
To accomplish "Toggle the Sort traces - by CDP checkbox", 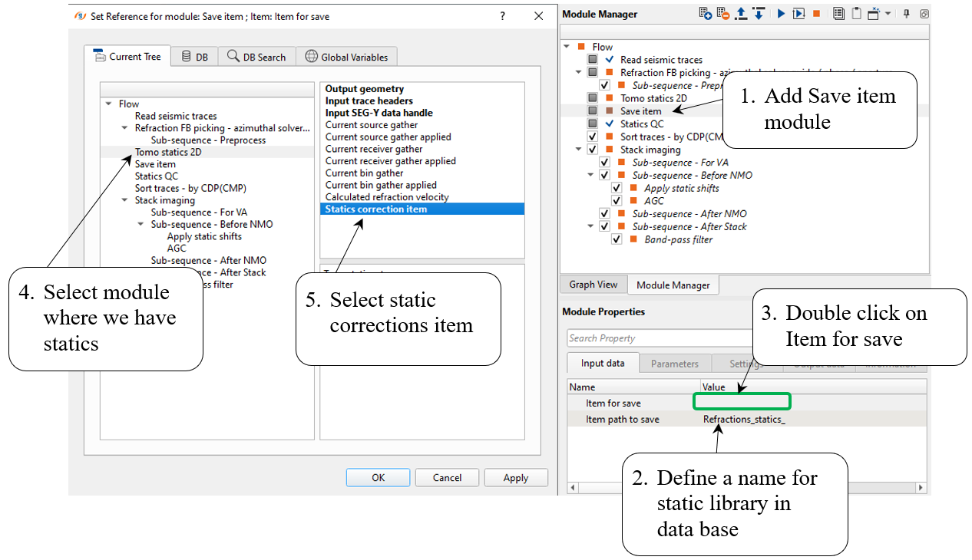I will pyautogui.click(x=592, y=137).
